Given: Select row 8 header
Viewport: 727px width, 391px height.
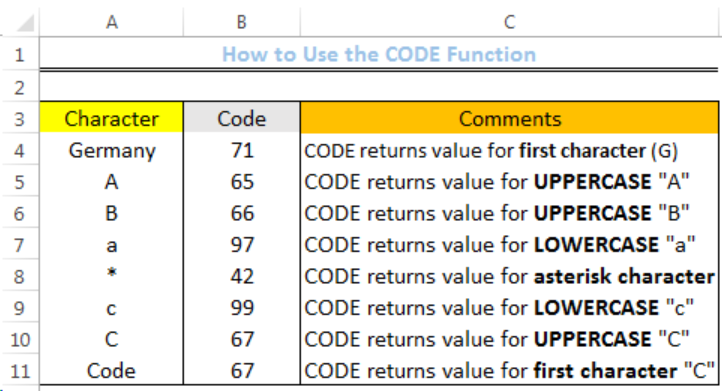Looking at the screenshot, I should point(19,277).
